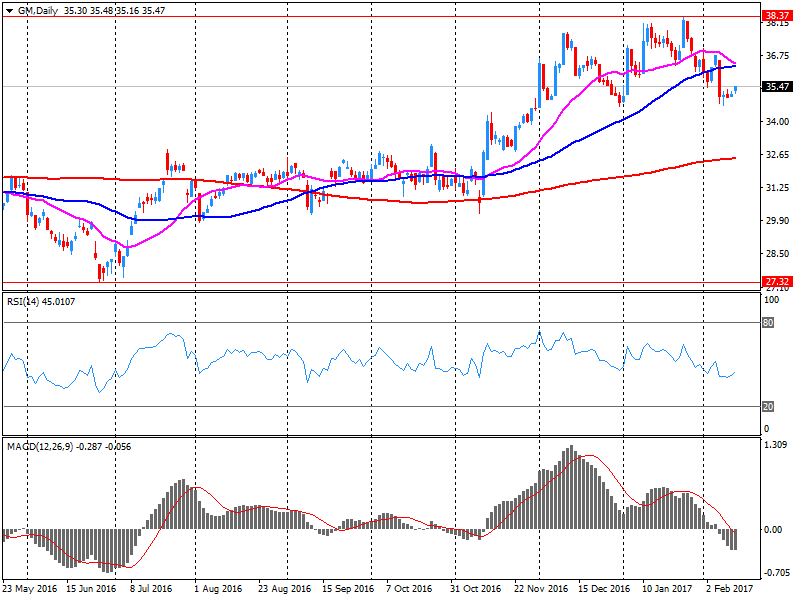Click the 36.75 price scale value

pos(777,57)
